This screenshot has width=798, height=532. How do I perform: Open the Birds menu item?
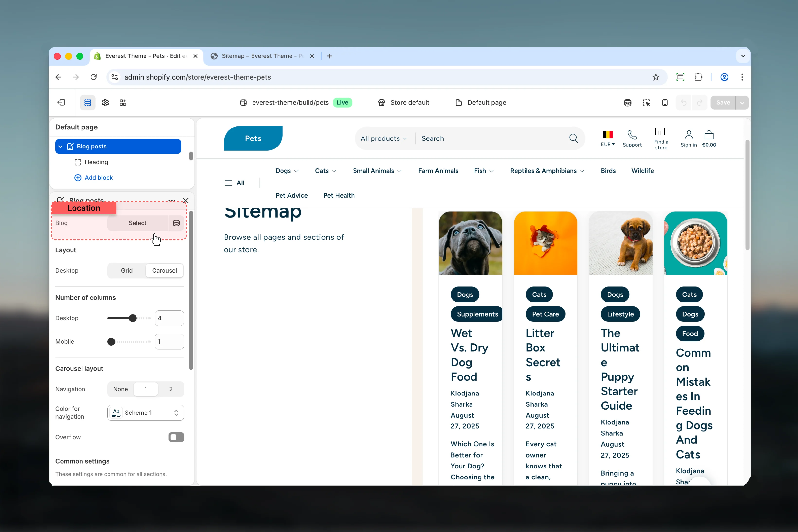point(608,171)
